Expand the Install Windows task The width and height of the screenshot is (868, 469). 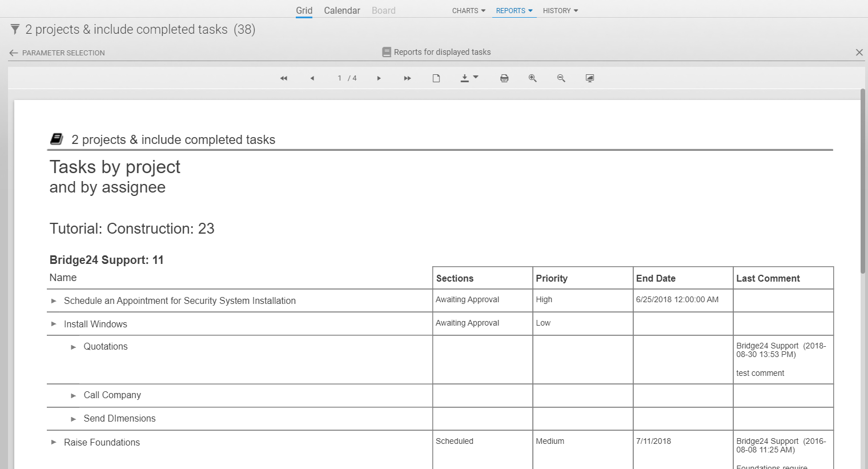(x=54, y=324)
